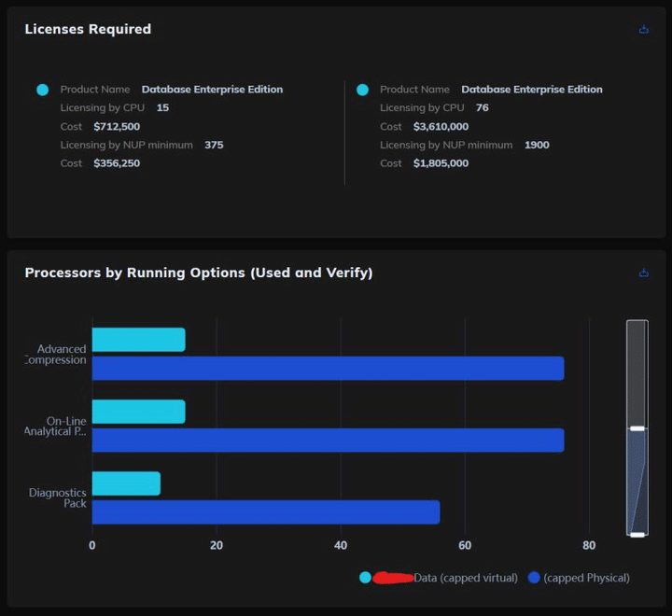Toggle the cyan capped virtual legend marker
672x616 pixels.
pyautogui.click(x=365, y=578)
